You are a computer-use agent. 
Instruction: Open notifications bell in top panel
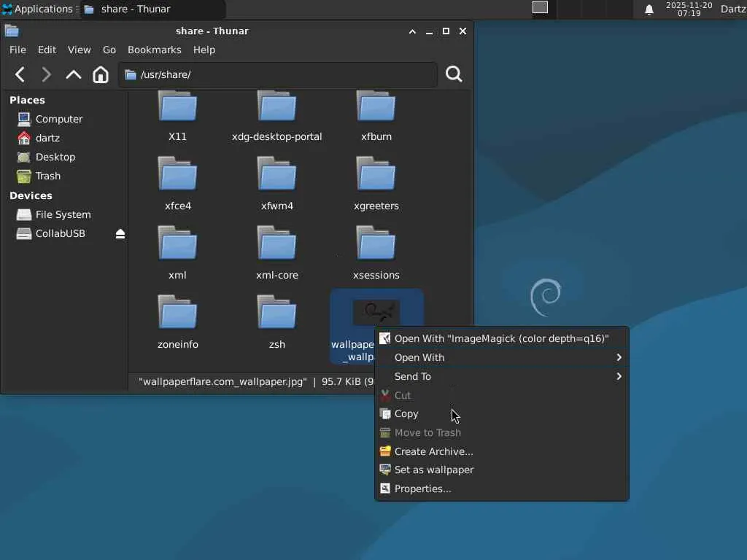[x=649, y=9]
